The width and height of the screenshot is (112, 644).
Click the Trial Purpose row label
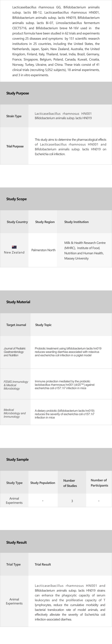[x=15, y=146]
